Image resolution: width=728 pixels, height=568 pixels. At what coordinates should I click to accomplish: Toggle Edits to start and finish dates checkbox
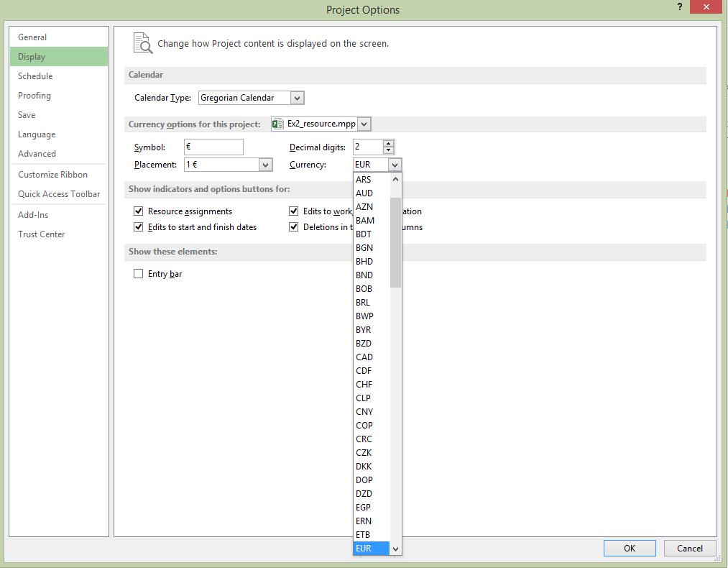pyautogui.click(x=139, y=227)
